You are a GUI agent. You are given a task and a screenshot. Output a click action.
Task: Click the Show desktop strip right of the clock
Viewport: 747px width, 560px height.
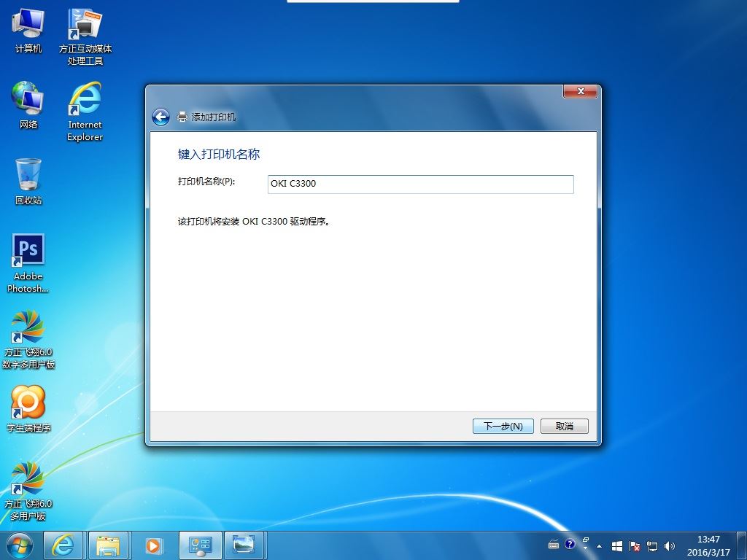[743, 545]
